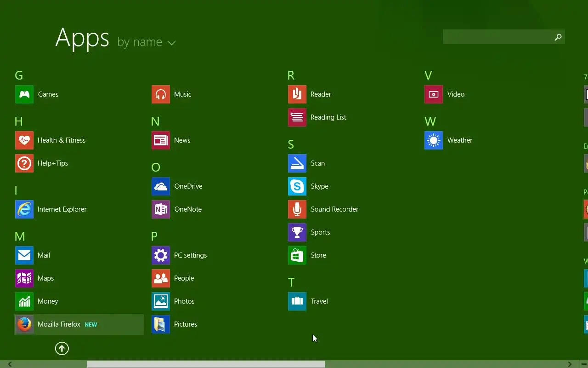588x368 pixels.
Task: Go back to Start with up arrow
Action: point(62,349)
